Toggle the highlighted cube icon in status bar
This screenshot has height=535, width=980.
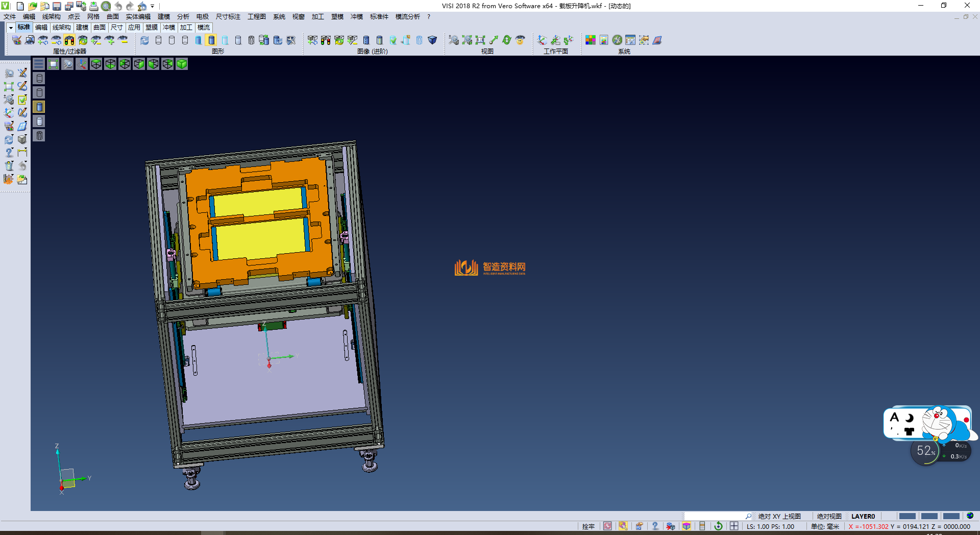(x=687, y=526)
